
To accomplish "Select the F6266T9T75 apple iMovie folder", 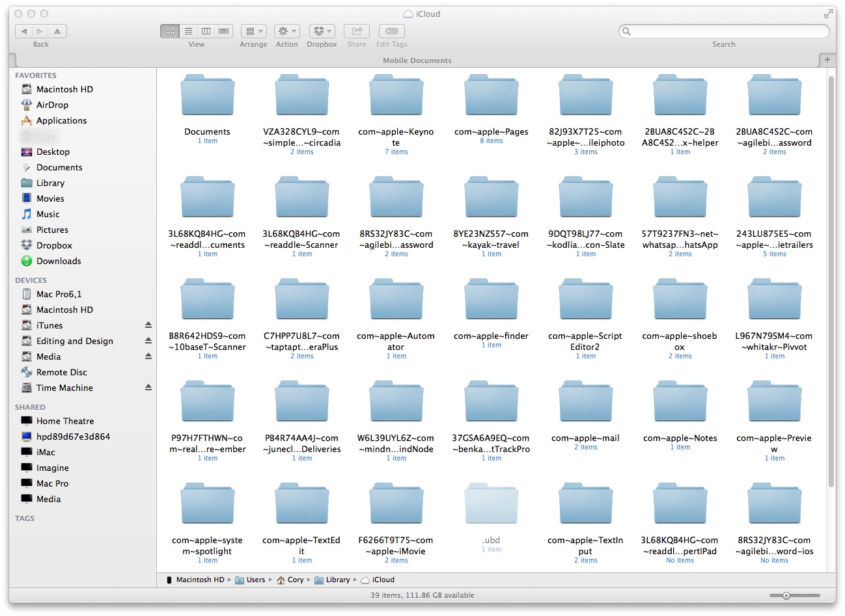I will click(x=396, y=505).
